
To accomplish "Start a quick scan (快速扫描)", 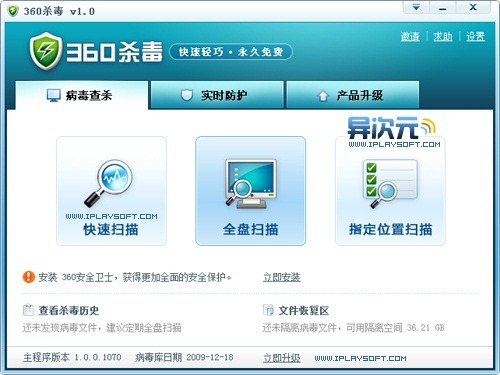I will coord(111,191).
